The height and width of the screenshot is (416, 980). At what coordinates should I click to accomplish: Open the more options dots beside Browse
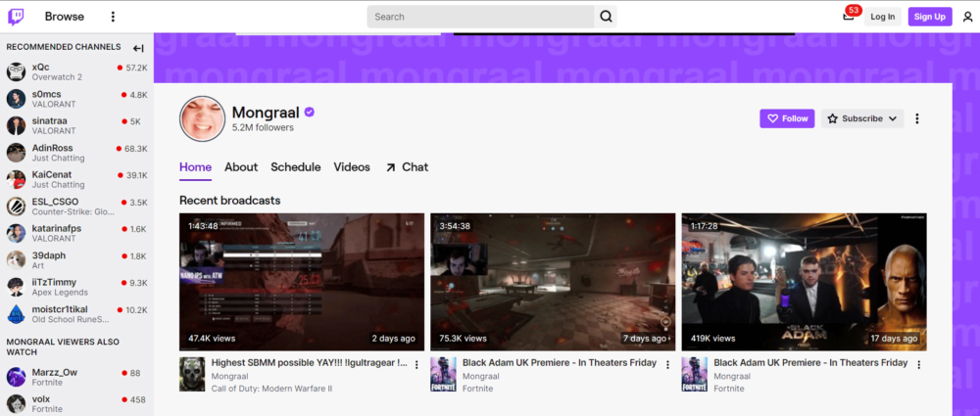(x=113, y=17)
